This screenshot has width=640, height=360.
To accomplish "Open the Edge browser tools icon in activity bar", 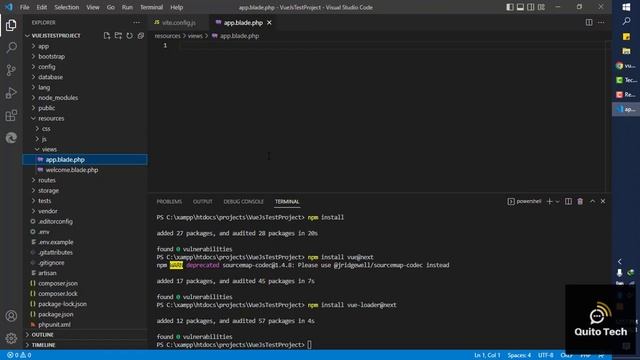I will point(11,138).
